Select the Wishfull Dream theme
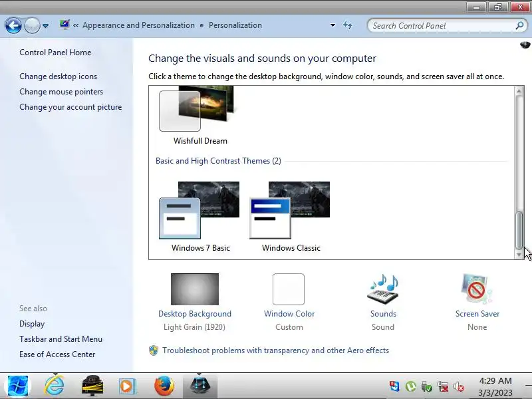Screen dimensions: 532x399 [199, 115]
